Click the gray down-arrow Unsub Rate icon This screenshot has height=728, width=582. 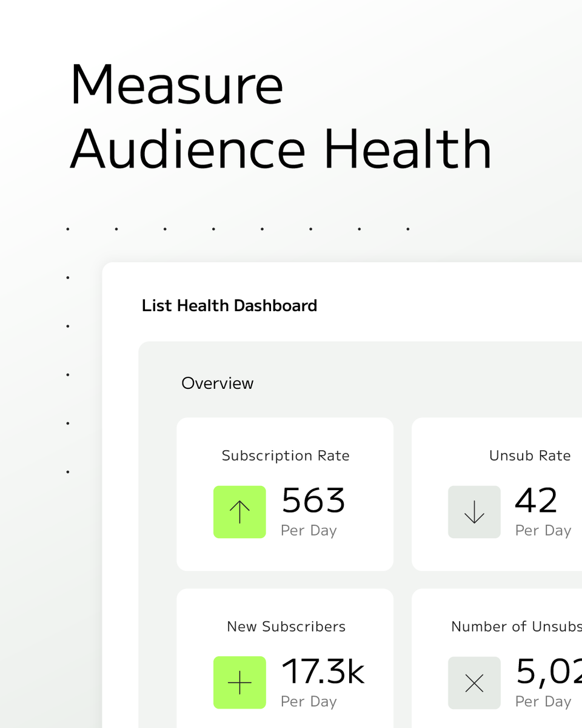tap(474, 512)
